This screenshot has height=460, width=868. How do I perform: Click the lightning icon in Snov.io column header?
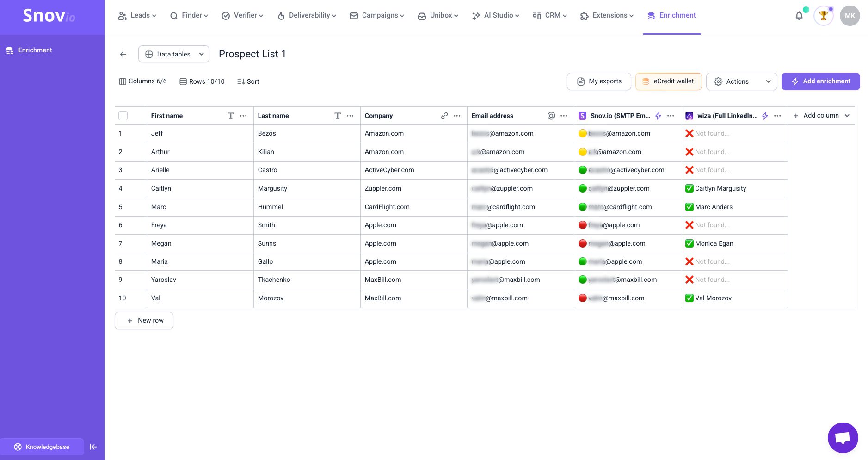[658, 116]
